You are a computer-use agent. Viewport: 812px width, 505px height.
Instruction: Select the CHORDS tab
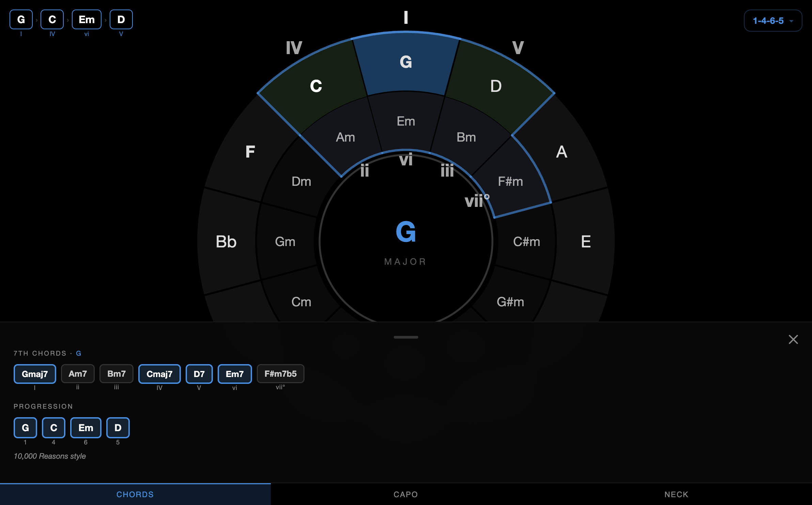click(135, 494)
